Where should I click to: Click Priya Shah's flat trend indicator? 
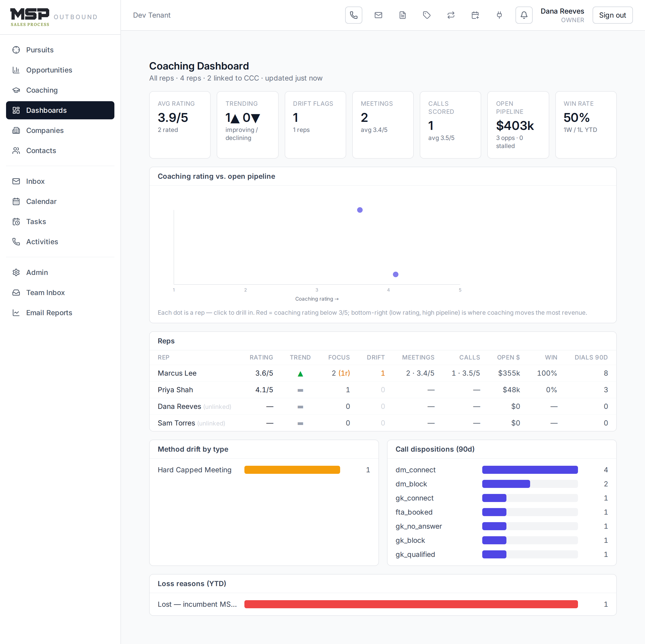point(300,390)
